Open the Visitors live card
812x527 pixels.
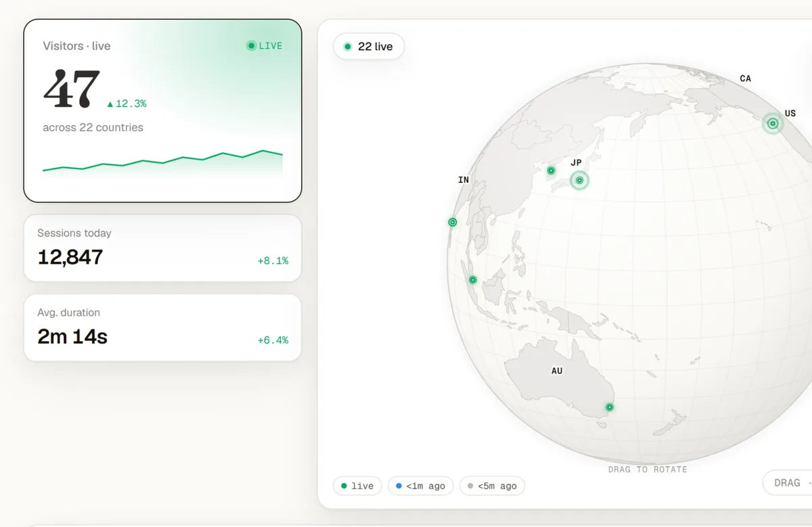click(162, 110)
